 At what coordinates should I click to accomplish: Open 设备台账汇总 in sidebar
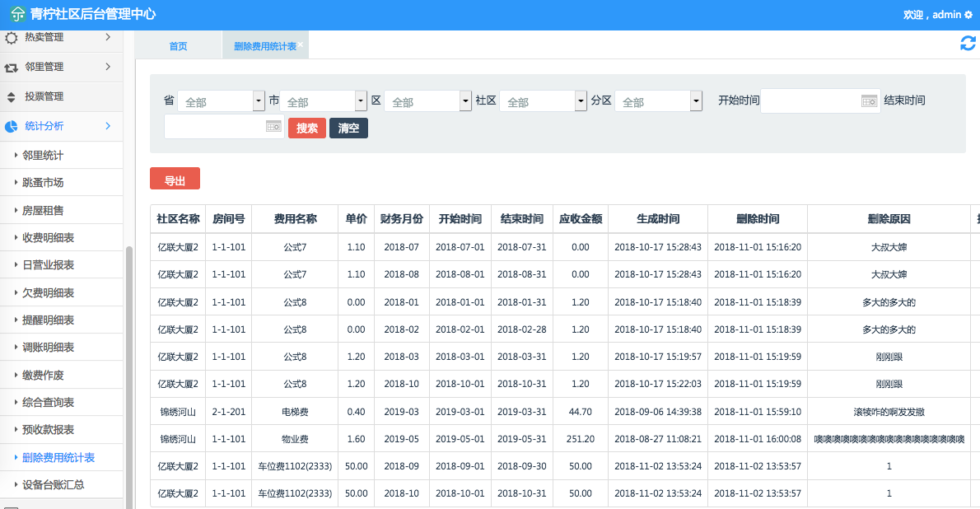[x=61, y=484]
